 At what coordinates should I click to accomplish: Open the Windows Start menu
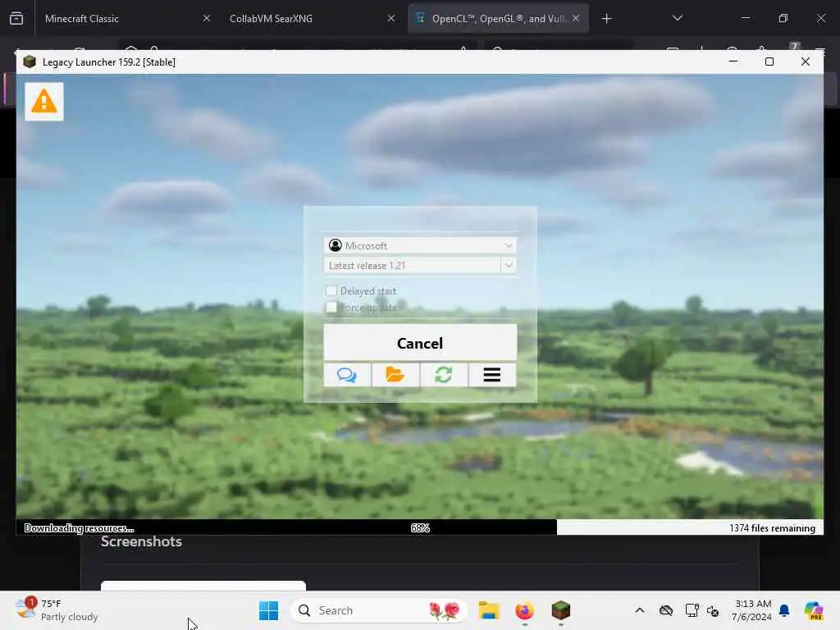point(268,610)
